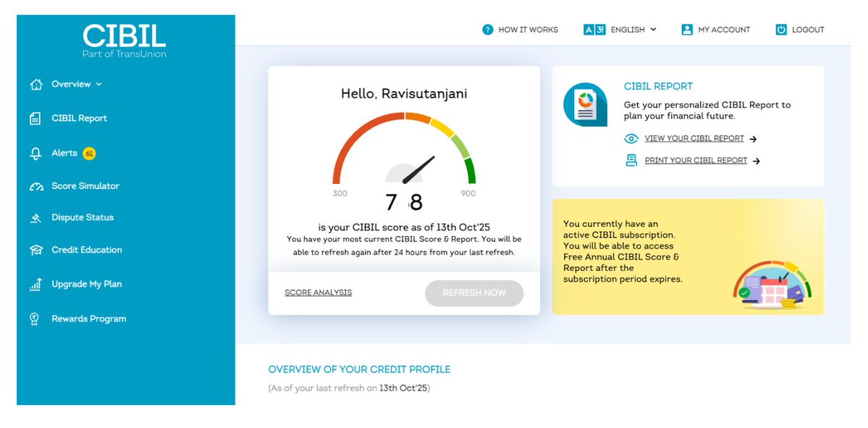
Task: Click 'Overview of Your Credit Profile' heading
Action: 359,369
